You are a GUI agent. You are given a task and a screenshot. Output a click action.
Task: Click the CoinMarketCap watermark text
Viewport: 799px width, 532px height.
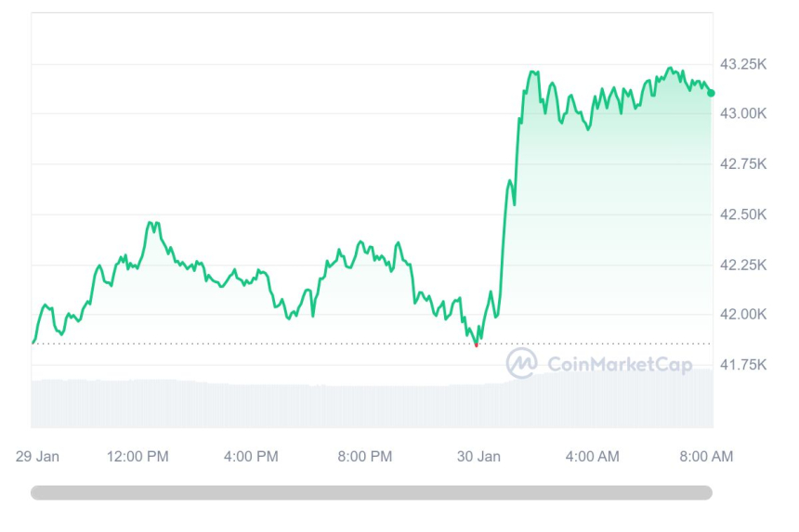point(620,365)
